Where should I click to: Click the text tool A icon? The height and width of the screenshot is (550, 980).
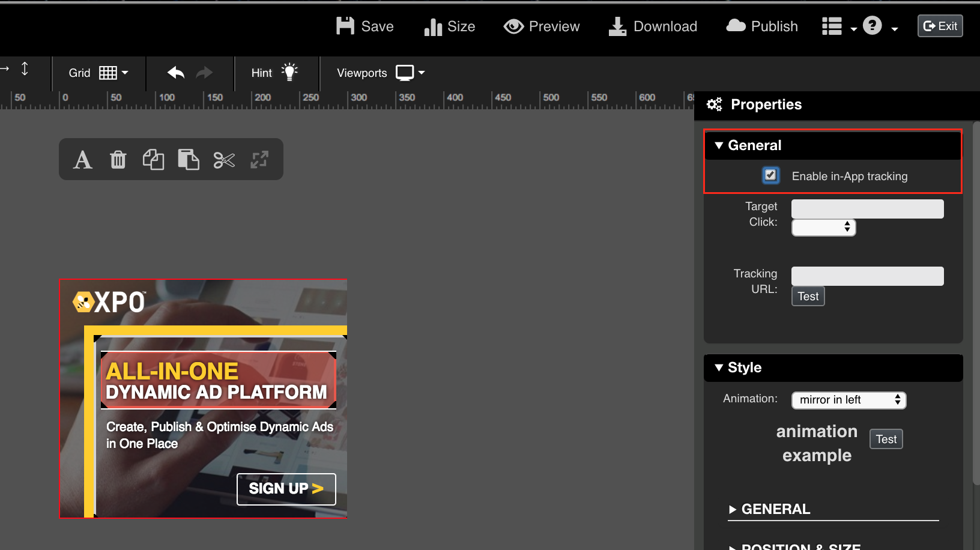coord(83,160)
